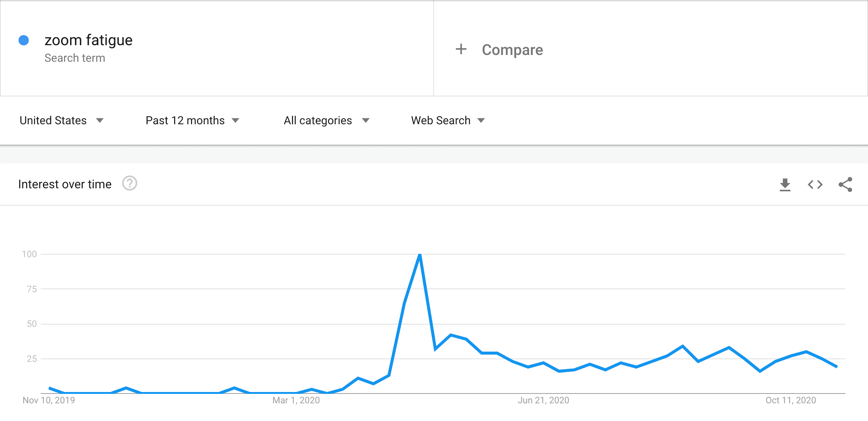Click the peak point of the trend line
Image resolution: width=868 pixels, height=421 pixels.
(420, 255)
